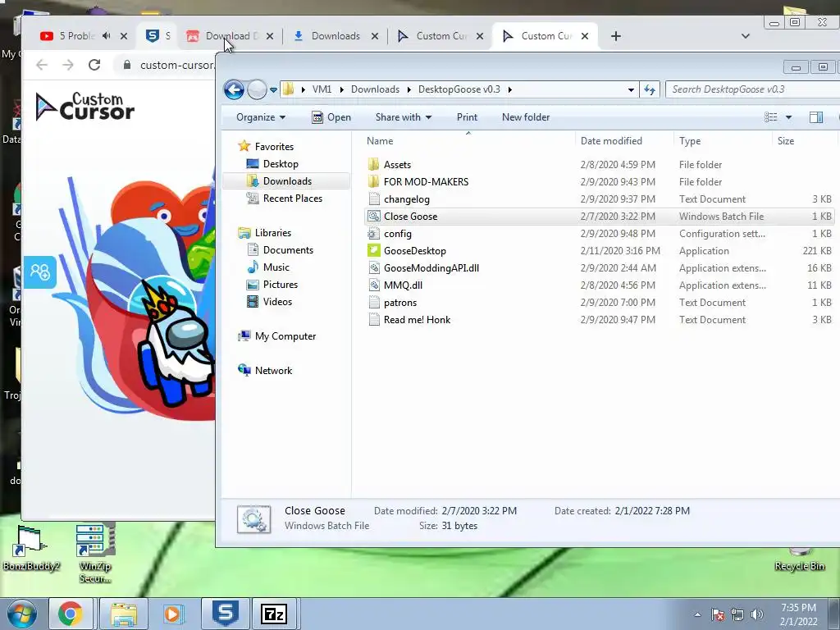This screenshot has width=840, height=630.
Task: Sort by the Type column header
Action: point(689,141)
